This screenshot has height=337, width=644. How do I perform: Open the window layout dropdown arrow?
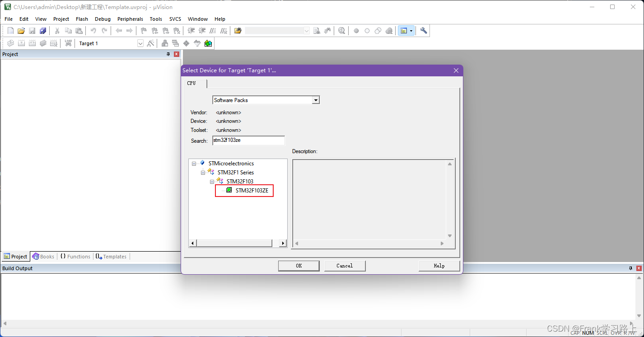pos(411,31)
